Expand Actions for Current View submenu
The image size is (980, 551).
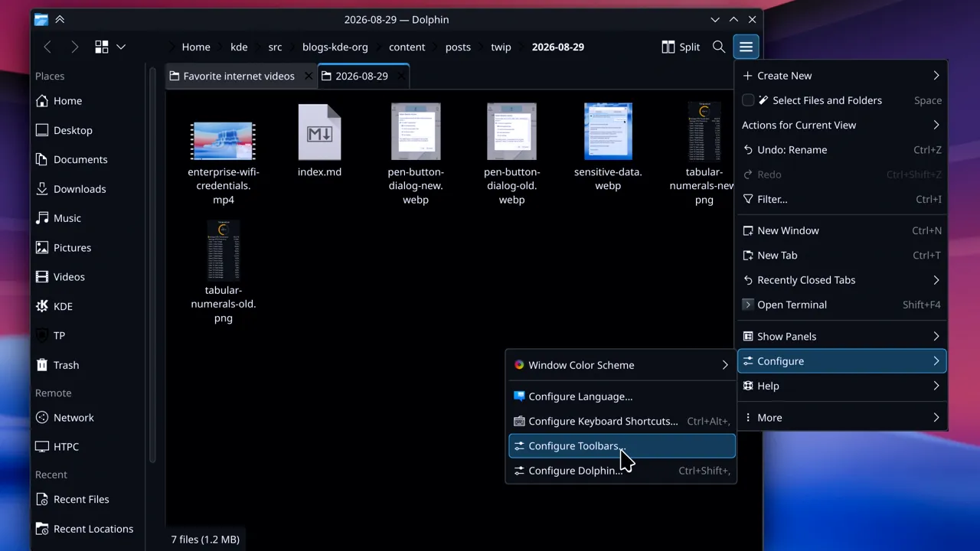tap(842, 125)
